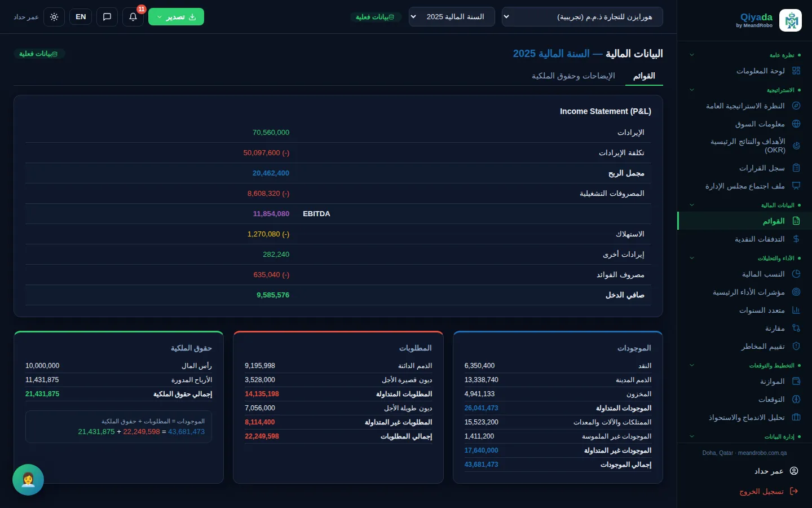Click the Qiyada logo icon

[x=790, y=20]
